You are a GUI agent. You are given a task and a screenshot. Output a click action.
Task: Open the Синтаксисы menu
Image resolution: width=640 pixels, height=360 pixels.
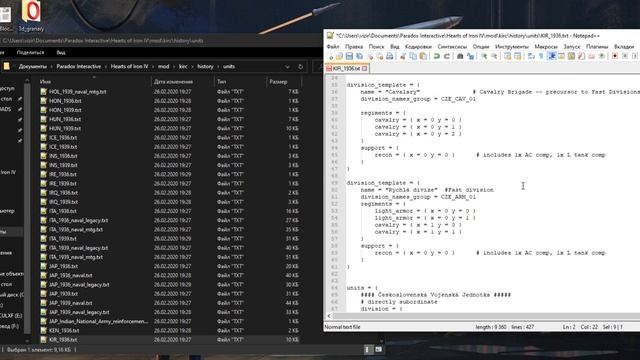[x=452, y=47]
